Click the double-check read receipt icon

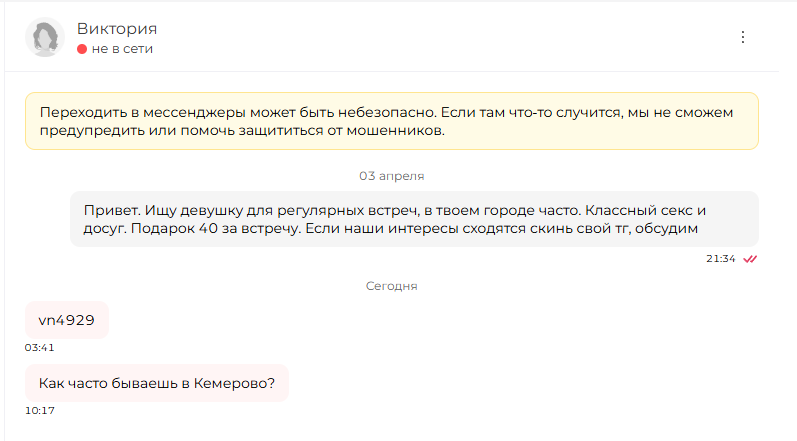coord(750,259)
